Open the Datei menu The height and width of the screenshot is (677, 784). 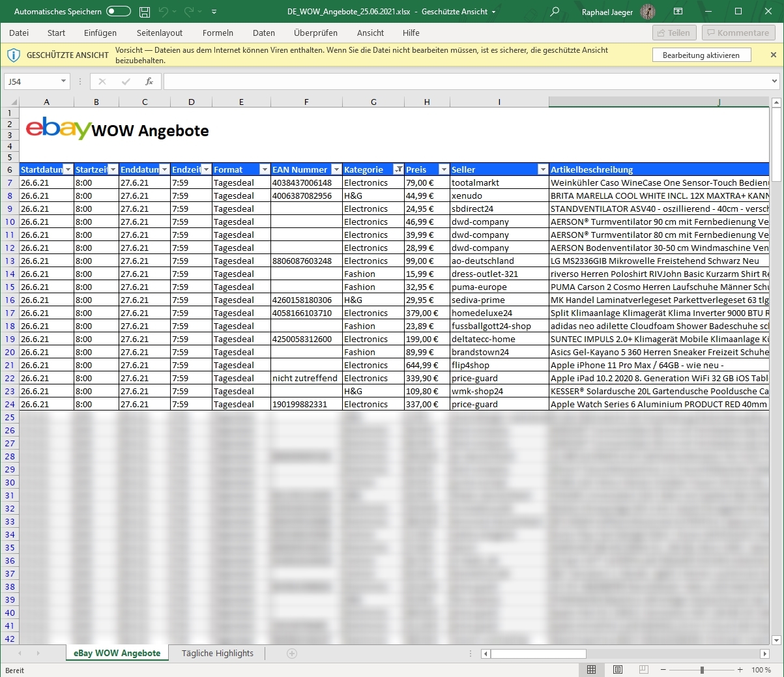[19, 33]
